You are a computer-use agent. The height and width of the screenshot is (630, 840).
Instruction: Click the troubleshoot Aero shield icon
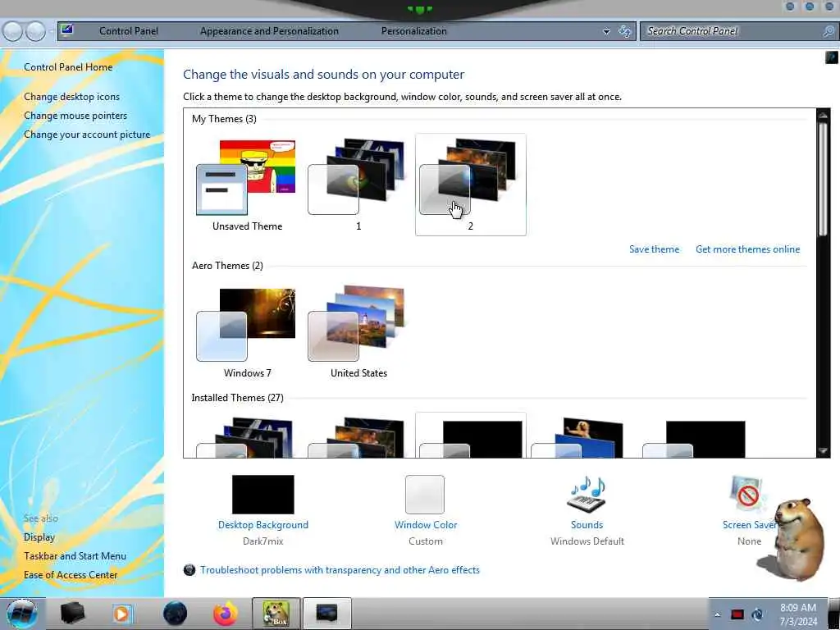tap(189, 570)
